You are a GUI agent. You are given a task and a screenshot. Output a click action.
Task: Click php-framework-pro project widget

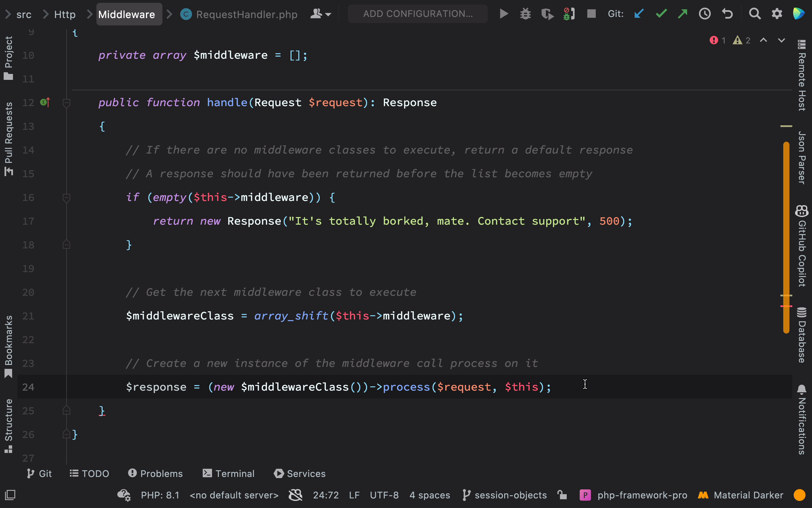coord(634,495)
